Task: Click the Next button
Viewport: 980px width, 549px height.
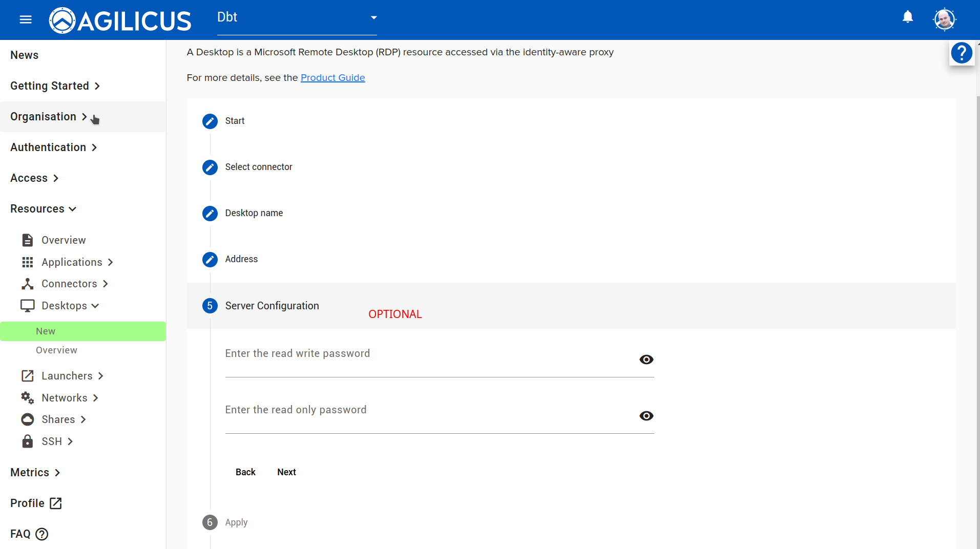Action: click(x=286, y=472)
